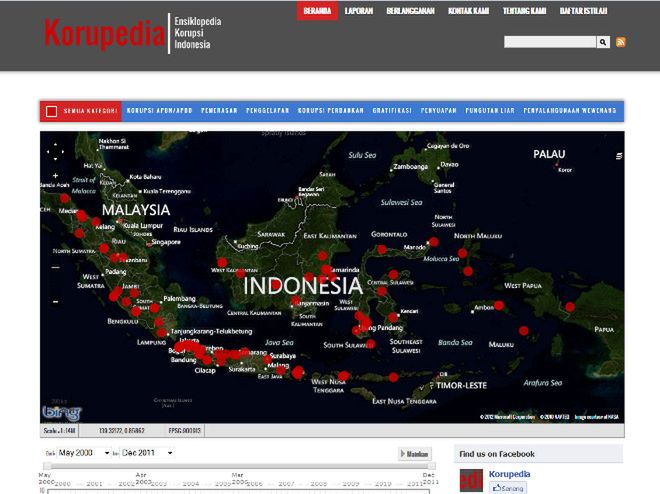
Task: Filter by Korupsi APBN/APBD category
Action: (x=159, y=111)
